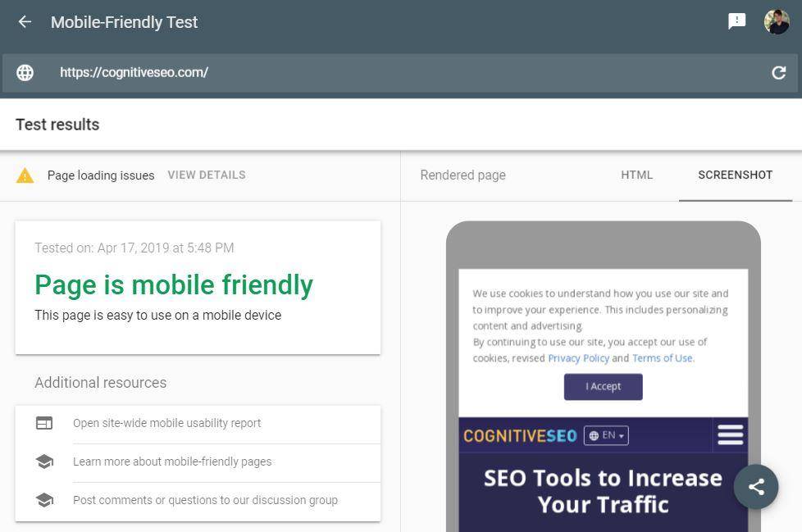Switch to the HTML tab
802x532 pixels.
coord(636,175)
